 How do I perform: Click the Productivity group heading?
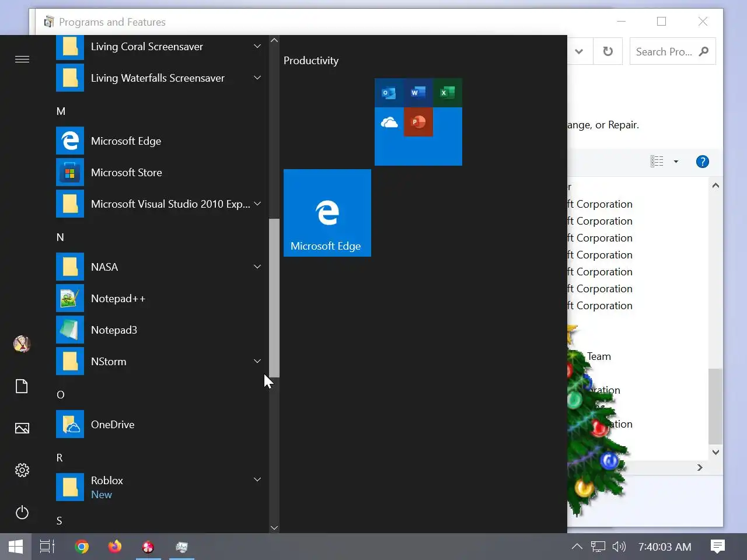click(x=311, y=61)
